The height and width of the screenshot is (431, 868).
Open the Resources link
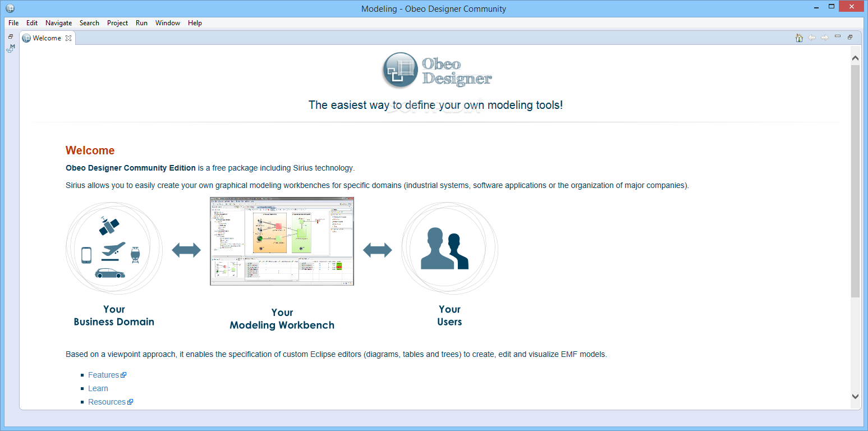click(x=107, y=402)
